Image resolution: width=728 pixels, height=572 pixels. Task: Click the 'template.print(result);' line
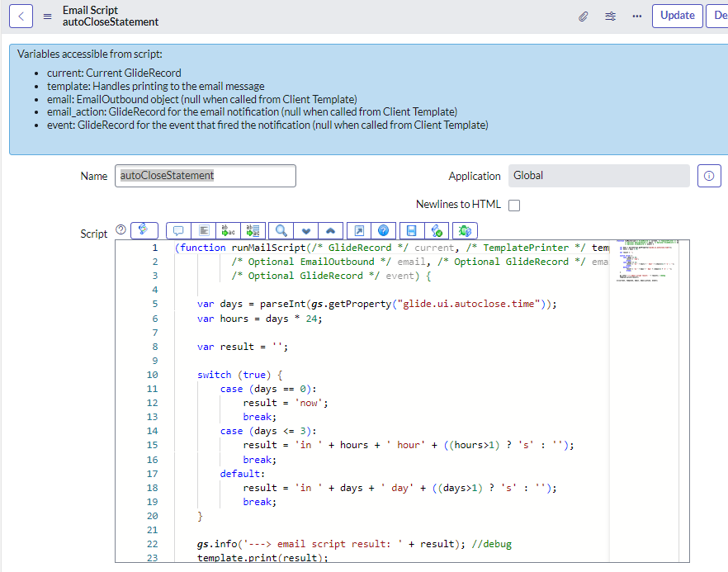262,558
